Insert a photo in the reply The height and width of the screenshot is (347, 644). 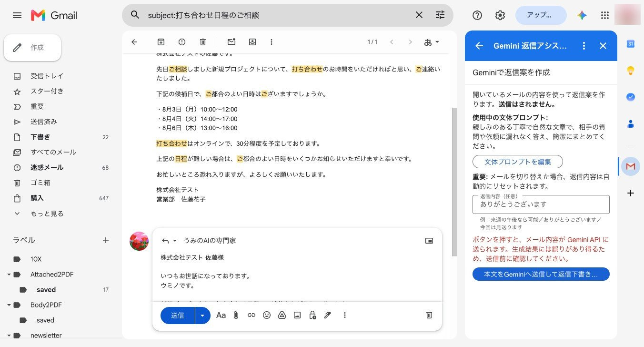tap(297, 315)
